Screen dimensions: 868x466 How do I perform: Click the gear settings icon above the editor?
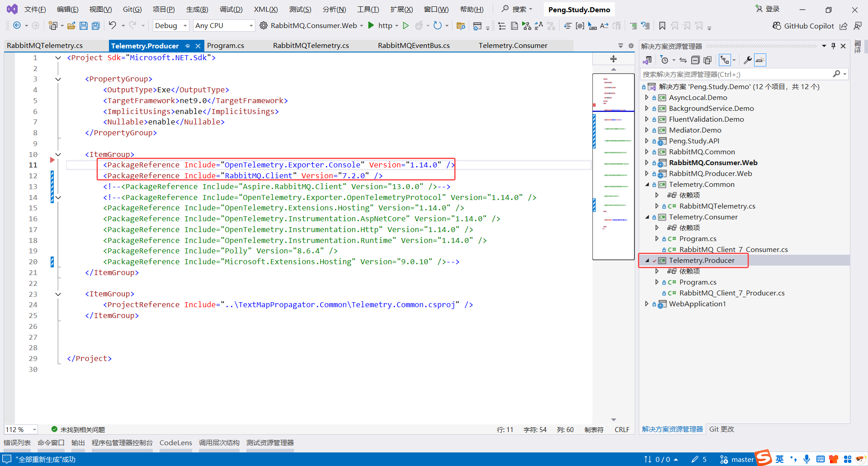[x=631, y=46]
